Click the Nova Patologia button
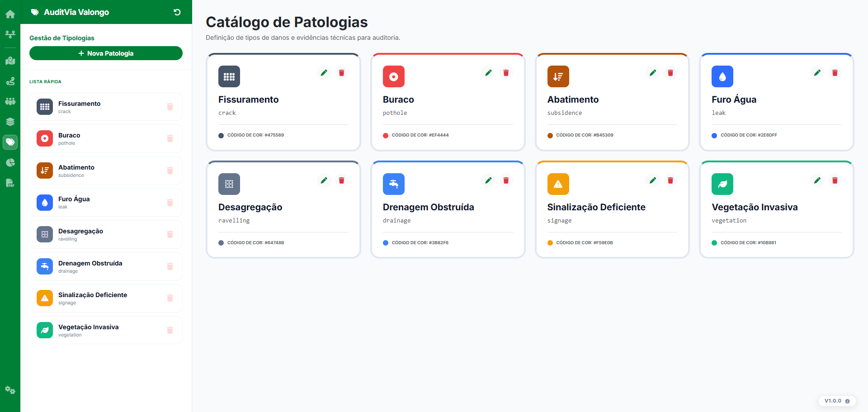This screenshot has width=868, height=412. 106,53
